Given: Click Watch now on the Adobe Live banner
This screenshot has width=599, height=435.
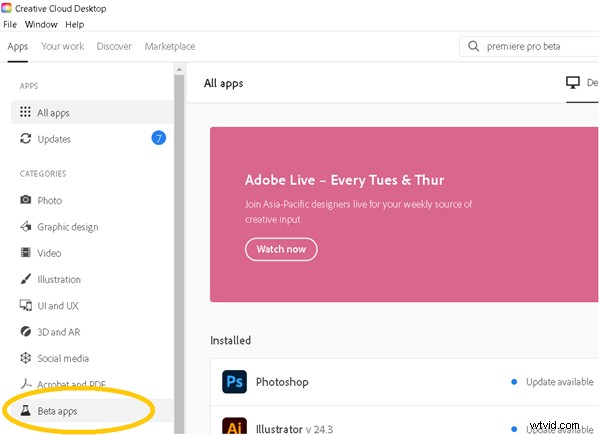Looking at the screenshot, I should coord(281,249).
